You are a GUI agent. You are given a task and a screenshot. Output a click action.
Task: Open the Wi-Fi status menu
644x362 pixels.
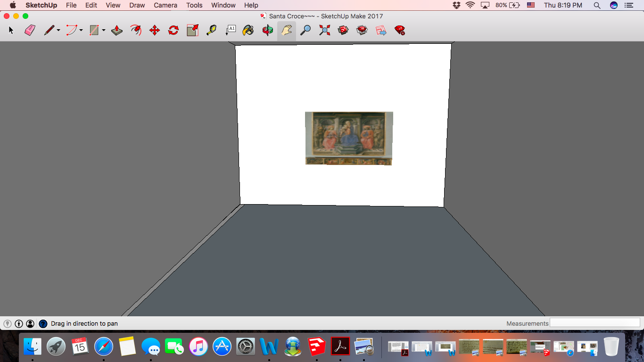coord(470,5)
